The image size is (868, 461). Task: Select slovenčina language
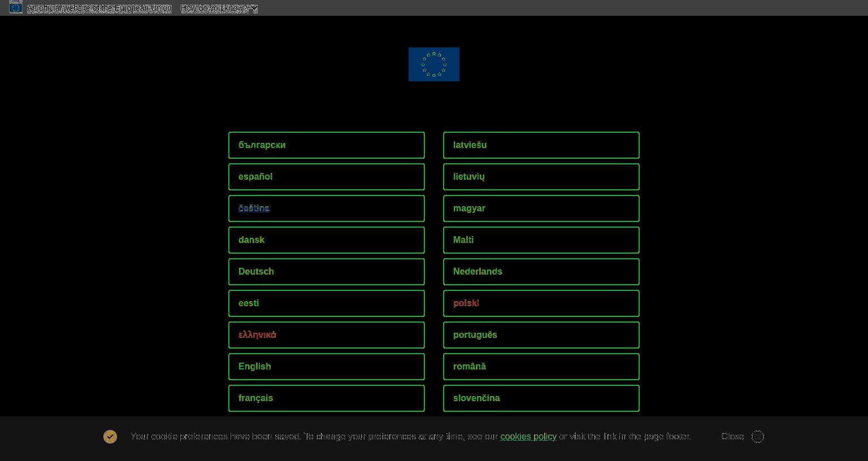point(541,398)
